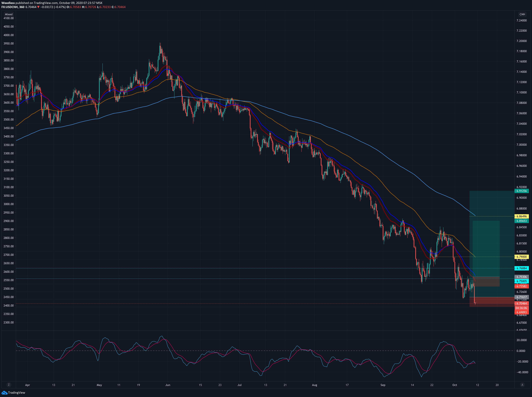Click the close value C:6.70464
Screen dimensions: 532x397
(119, 7)
